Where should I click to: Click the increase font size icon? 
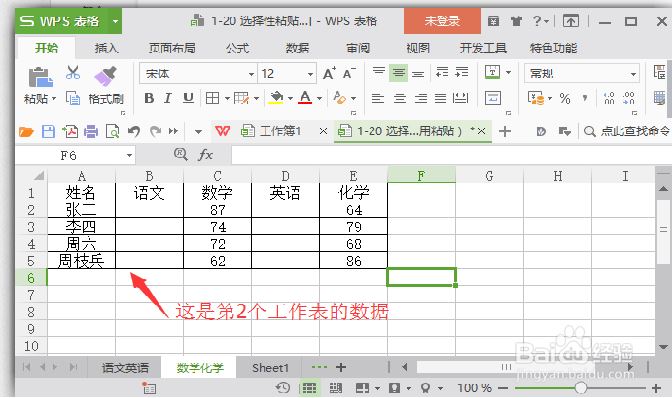coord(329,74)
